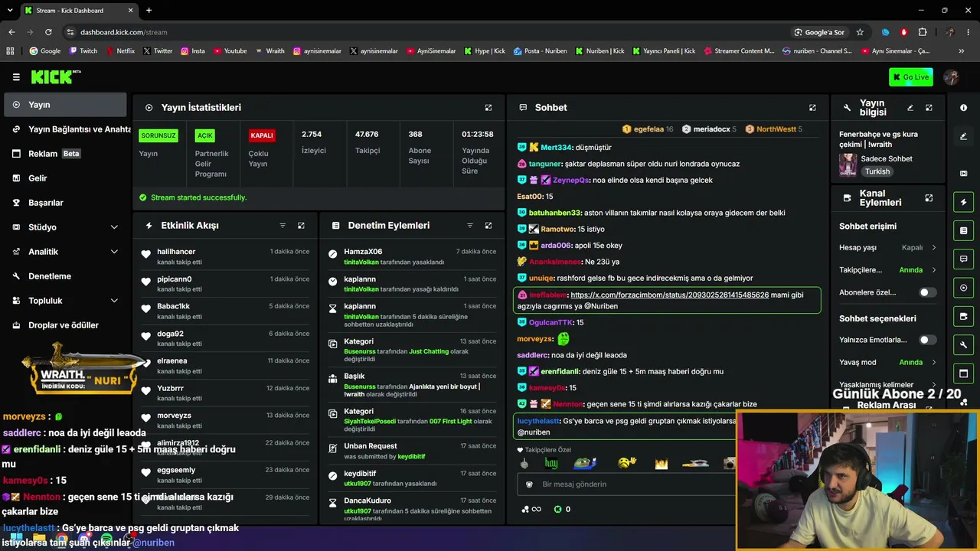Viewport: 980px width, 551px height.
Task: Open Denetleme in the sidebar
Action: click(x=65, y=276)
